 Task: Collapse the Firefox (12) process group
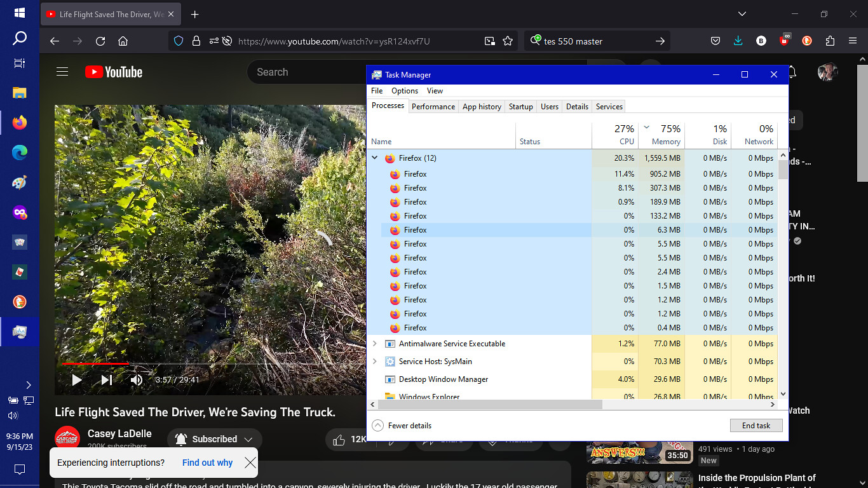374,158
